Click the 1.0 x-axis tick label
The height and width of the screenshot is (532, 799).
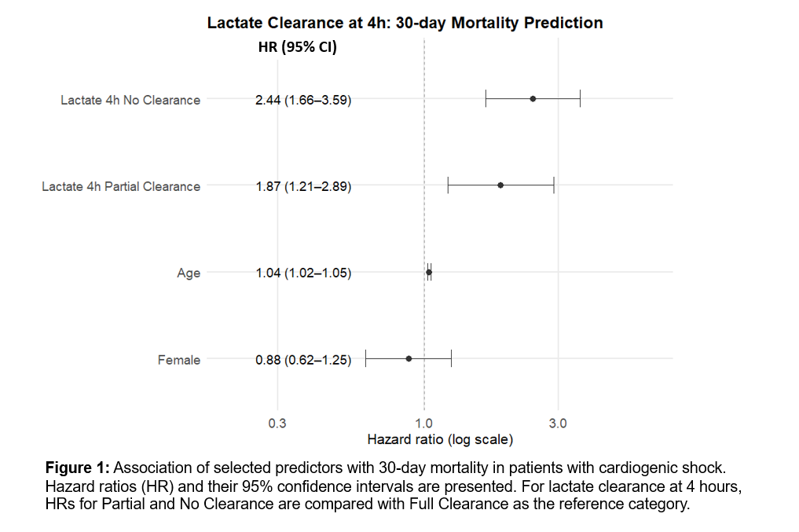coord(424,424)
